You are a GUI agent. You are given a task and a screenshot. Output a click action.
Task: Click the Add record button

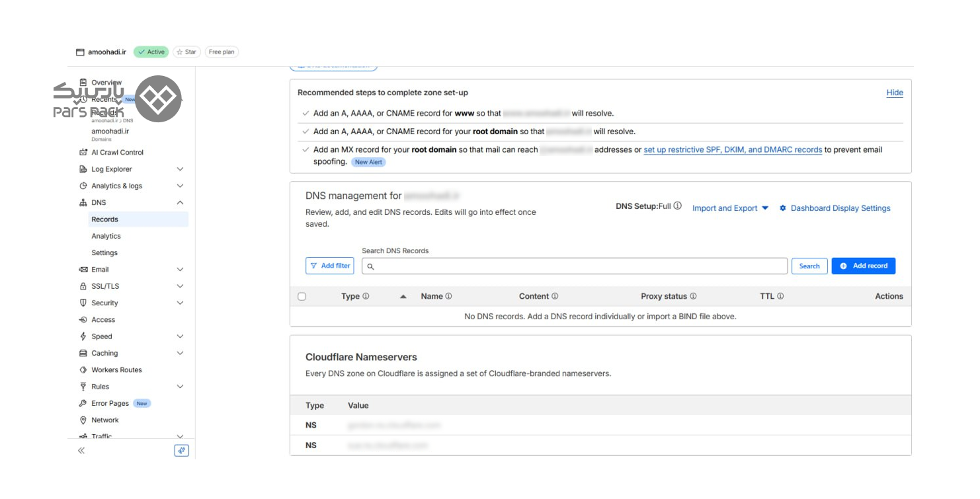863,266
